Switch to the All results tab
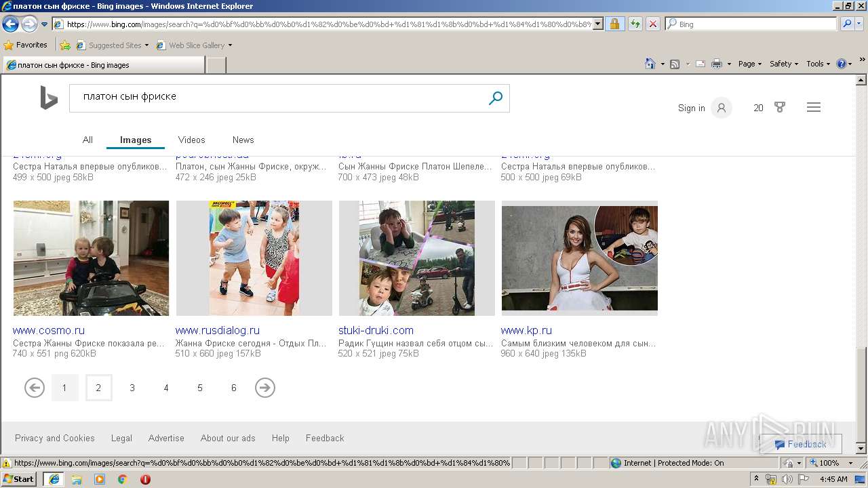The image size is (868, 488). point(87,140)
